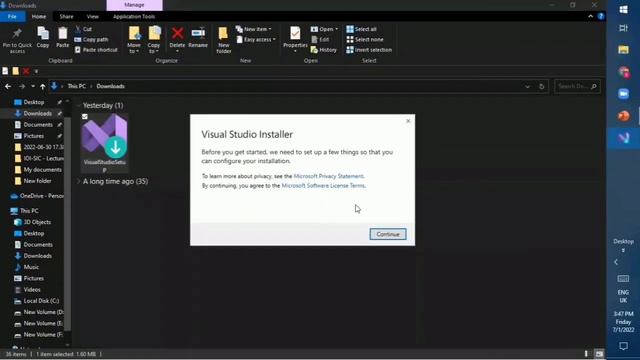
Task: Minimize the ribbon chevron
Action: 591,16
